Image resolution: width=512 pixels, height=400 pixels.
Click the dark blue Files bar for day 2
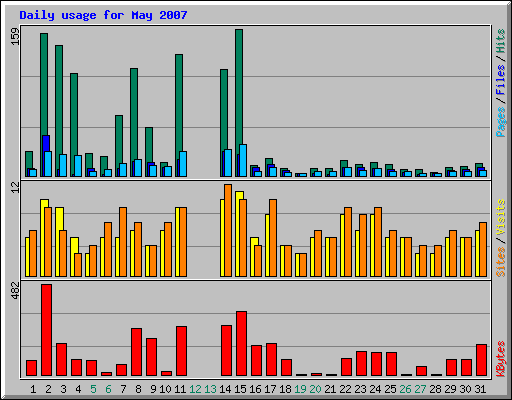46,143
